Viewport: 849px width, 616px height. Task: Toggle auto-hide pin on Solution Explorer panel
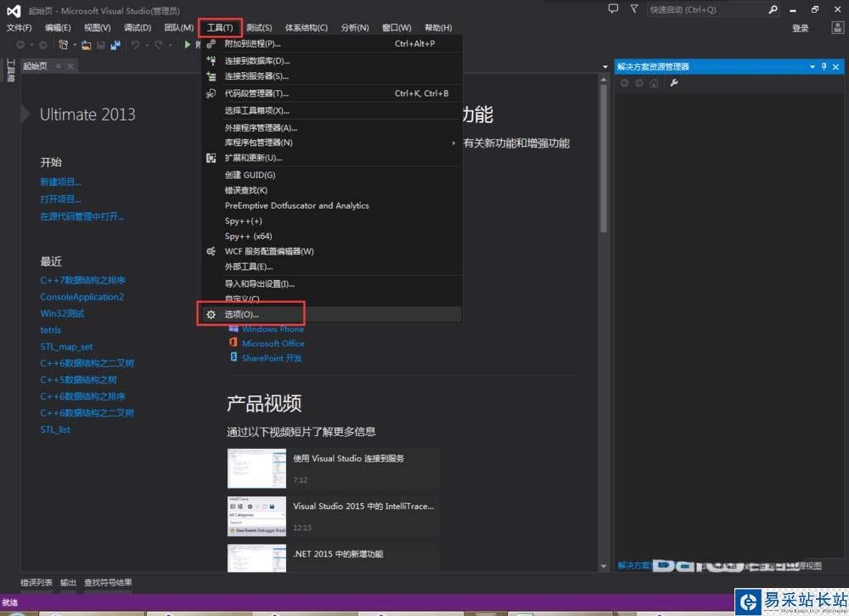[x=824, y=66]
